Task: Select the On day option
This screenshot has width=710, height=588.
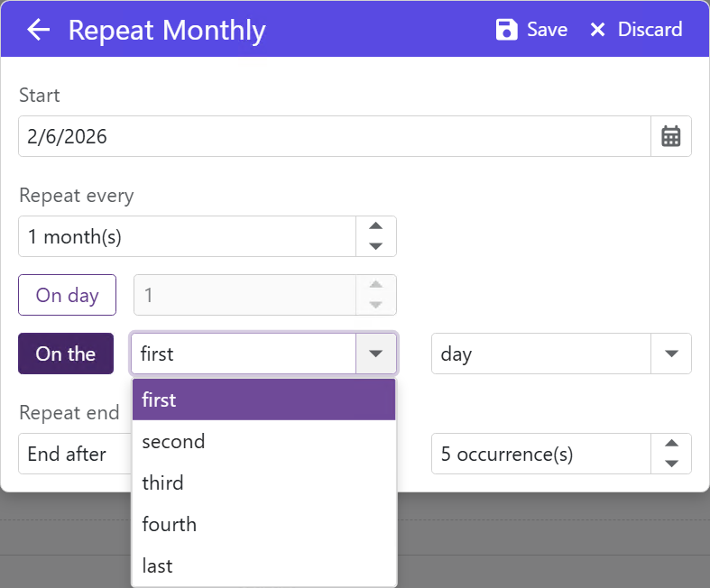Action: pos(68,295)
